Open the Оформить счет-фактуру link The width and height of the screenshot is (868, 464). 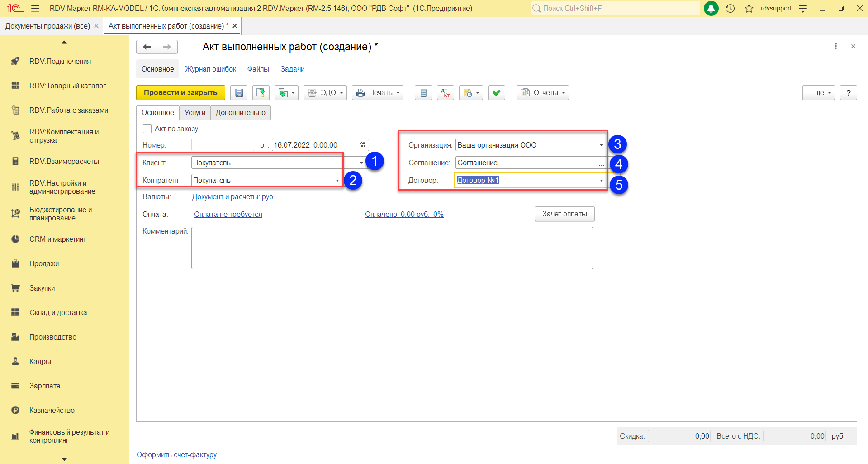176,454
